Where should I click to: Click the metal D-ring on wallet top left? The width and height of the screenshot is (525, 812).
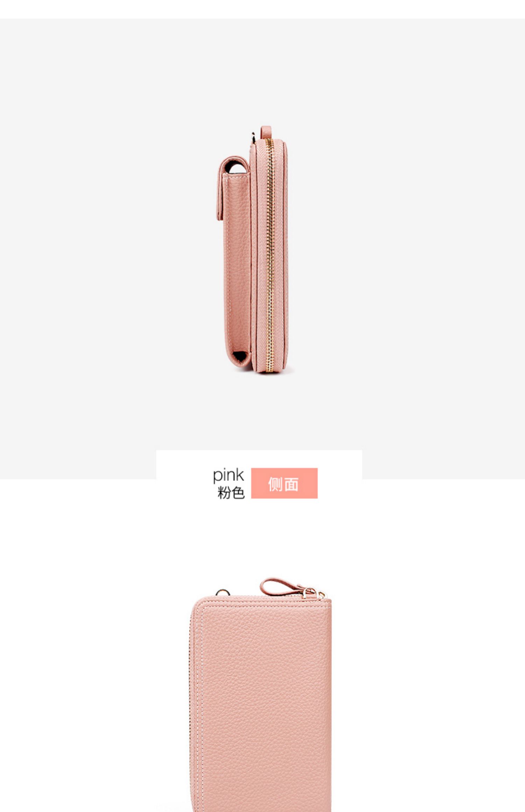click(x=223, y=592)
